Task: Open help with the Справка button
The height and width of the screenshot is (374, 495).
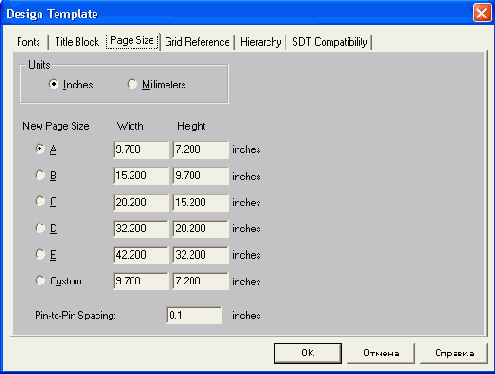Action: pos(454,353)
